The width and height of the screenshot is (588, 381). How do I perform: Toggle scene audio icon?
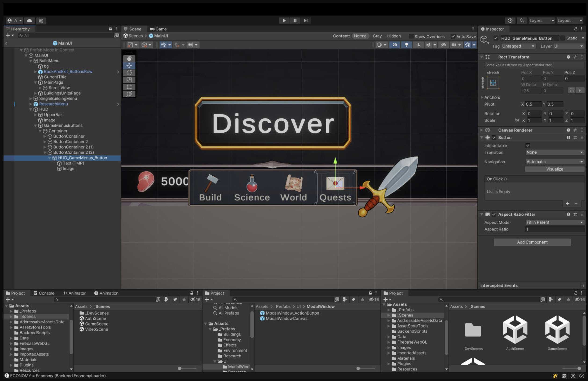tap(418, 45)
